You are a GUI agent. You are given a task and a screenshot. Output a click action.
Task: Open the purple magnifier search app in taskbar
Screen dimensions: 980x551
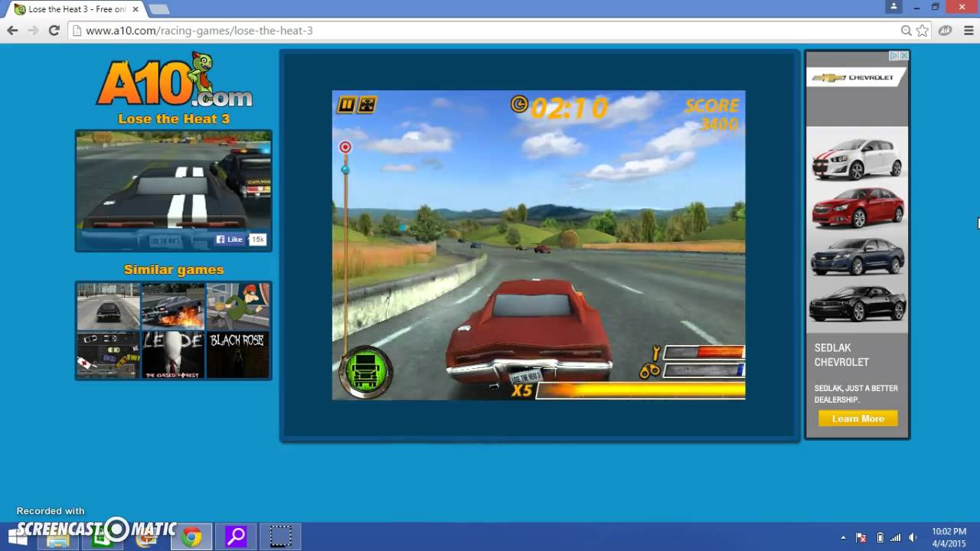tap(236, 536)
